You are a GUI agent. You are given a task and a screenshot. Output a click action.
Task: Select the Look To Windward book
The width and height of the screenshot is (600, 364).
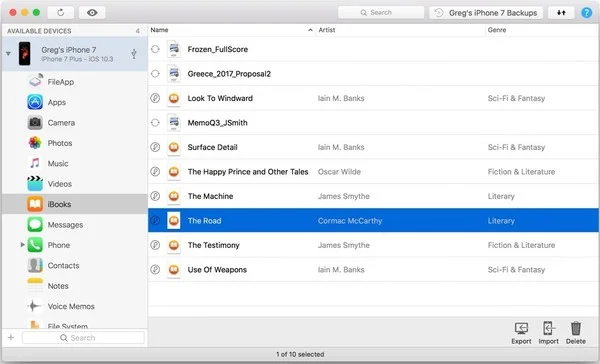coord(373,98)
